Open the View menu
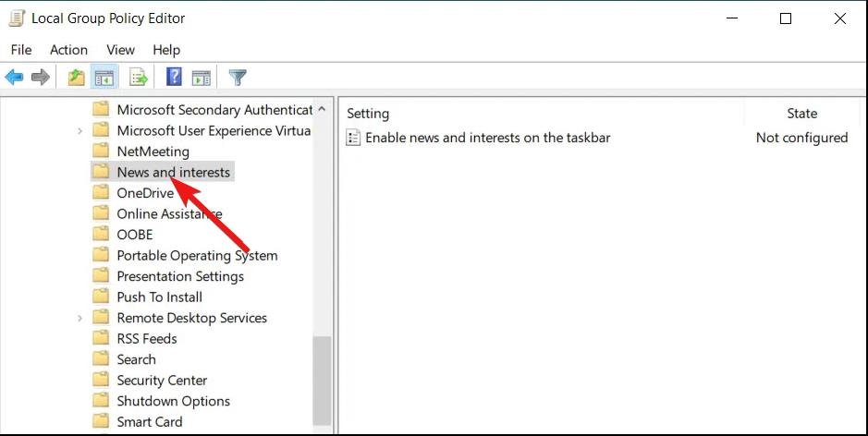Screen dimensions: 868x436 (x=121, y=50)
